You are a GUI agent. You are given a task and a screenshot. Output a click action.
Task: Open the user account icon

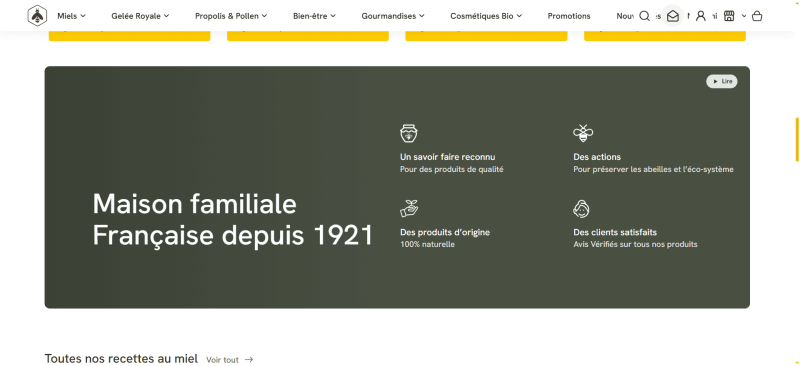[x=701, y=16]
